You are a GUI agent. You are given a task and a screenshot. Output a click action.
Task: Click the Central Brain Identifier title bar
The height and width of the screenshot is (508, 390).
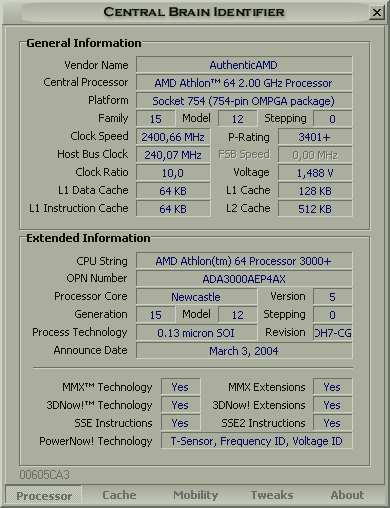(194, 12)
